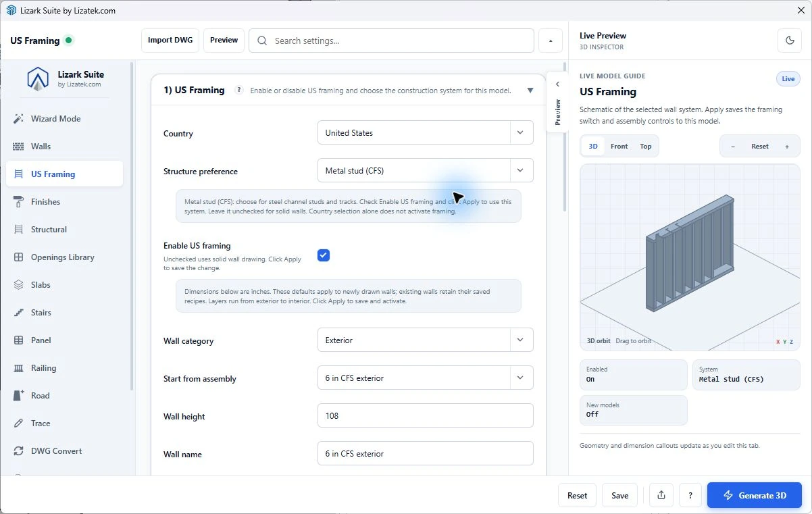Click the vertical Preview tab label
The width and height of the screenshot is (812, 514).
coord(557,112)
